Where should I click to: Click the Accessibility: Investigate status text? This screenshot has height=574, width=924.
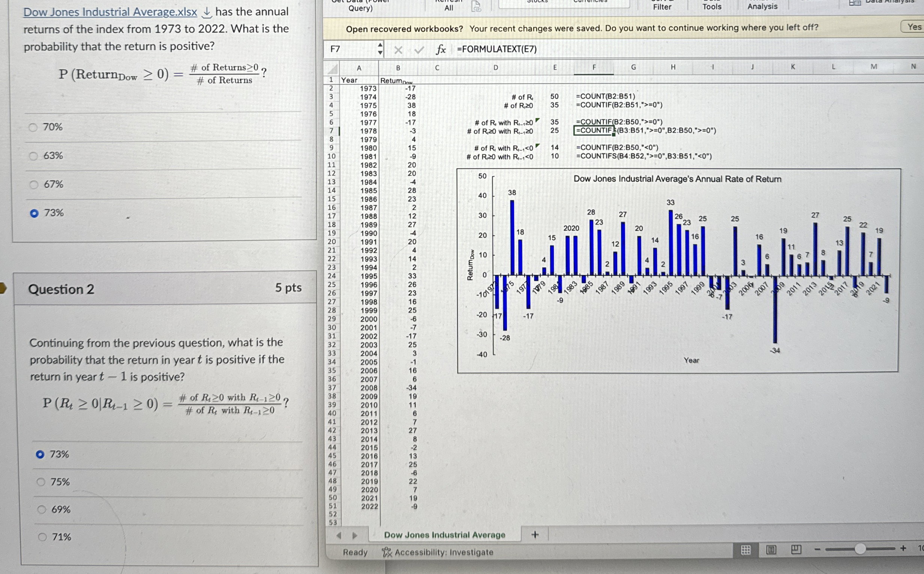coord(444,552)
